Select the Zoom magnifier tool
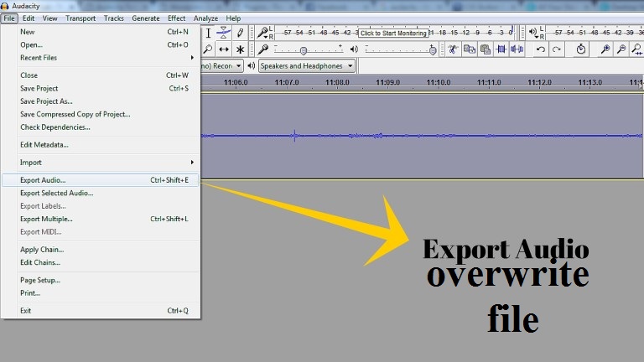This screenshot has width=644, height=362. tap(208, 49)
